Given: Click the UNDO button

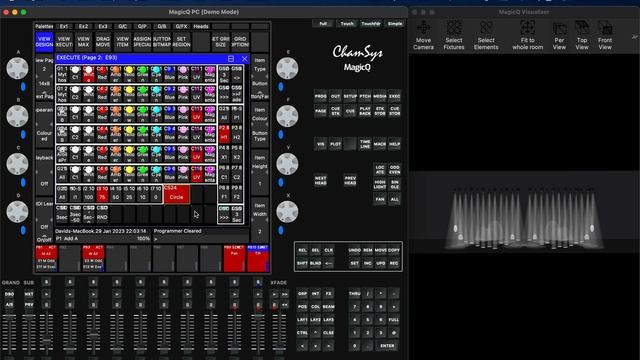Looking at the screenshot, I should pos(354,250).
